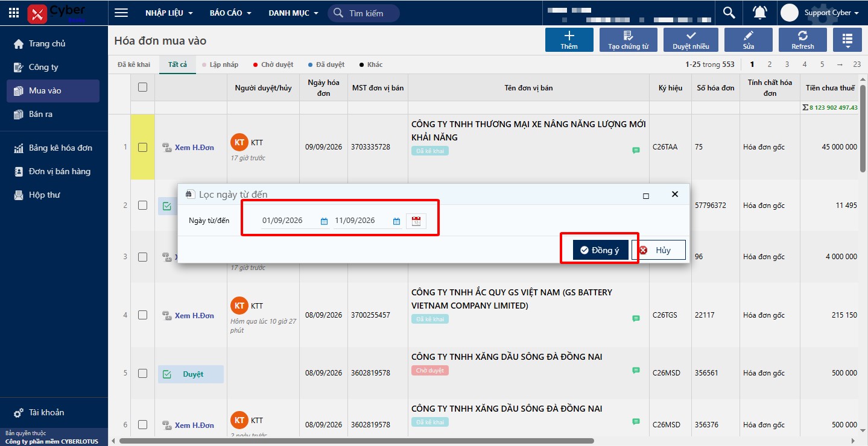Open the to-date calendar picker for 11/09/2026

(396, 221)
